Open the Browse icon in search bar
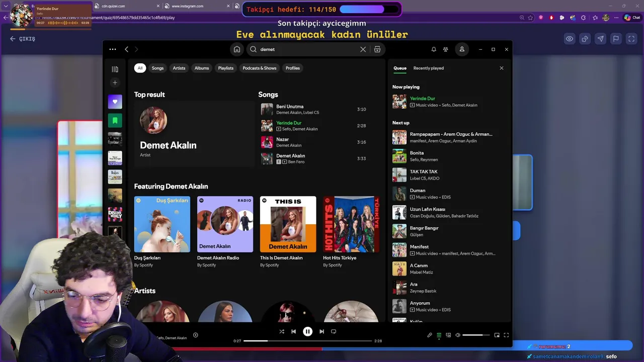The image size is (644, 362). [377, 49]
